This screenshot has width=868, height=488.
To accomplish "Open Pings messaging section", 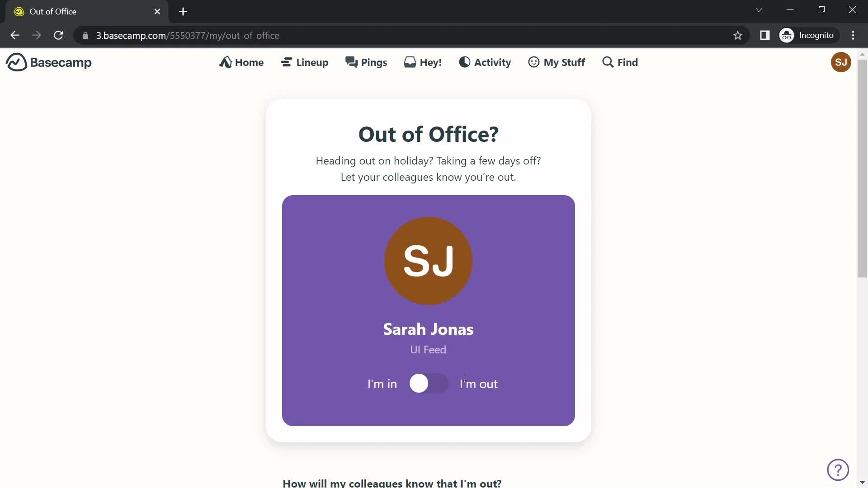I will 367,62.
